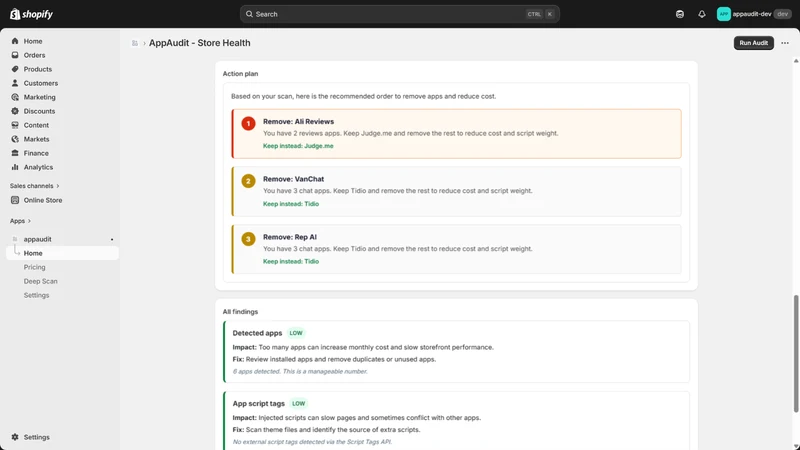
Task: Click the Remove: VanChat heading
Action: click(293, 179)
